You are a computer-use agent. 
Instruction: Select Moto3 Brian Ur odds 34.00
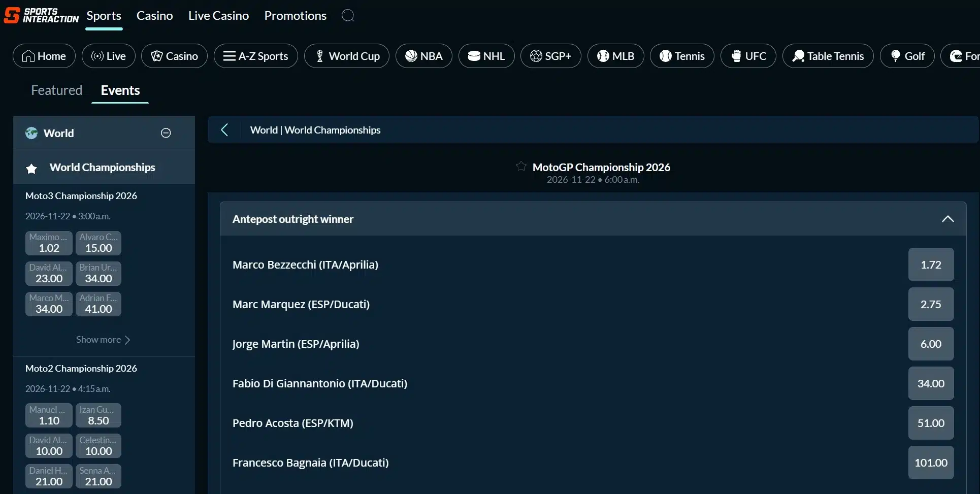(99, 274)
